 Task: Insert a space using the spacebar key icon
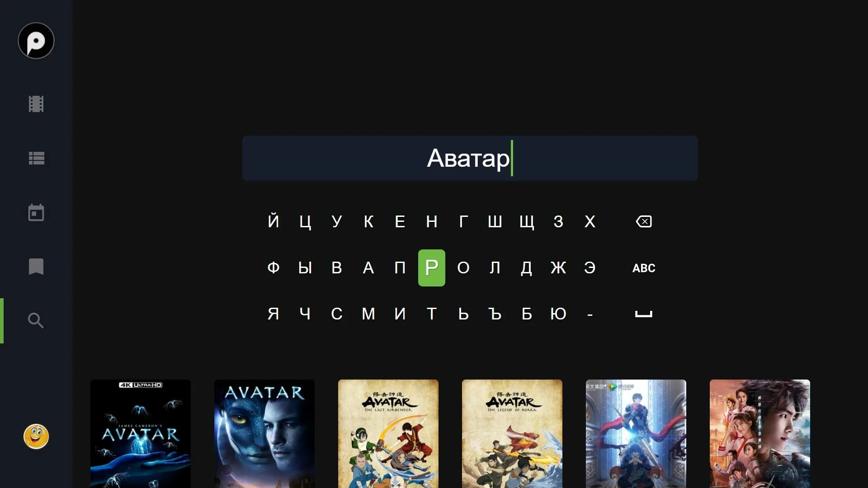pos(644,314)
